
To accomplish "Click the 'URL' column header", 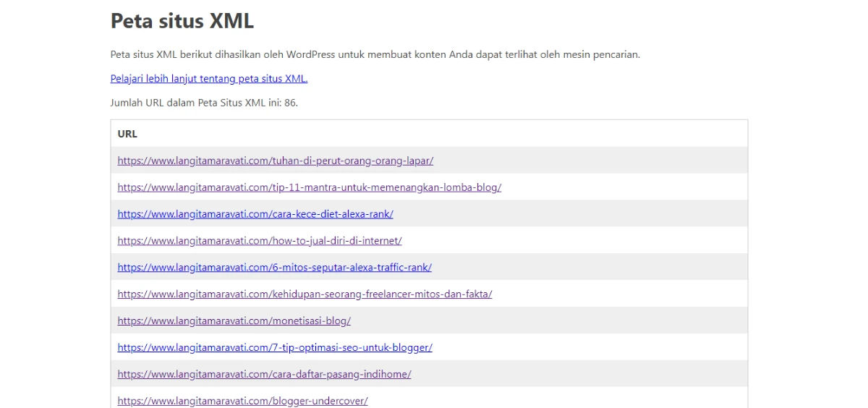I will click(127, 134).
